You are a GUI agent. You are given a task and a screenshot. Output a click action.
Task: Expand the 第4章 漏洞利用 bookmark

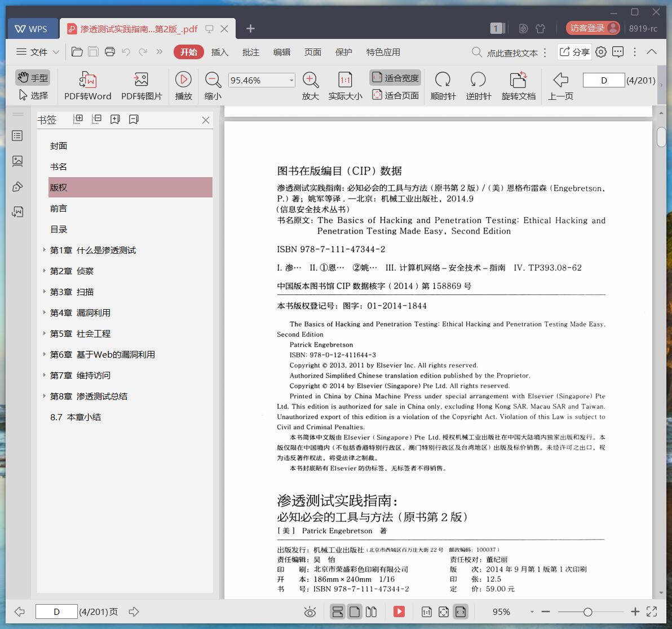(x=44, y=312)
